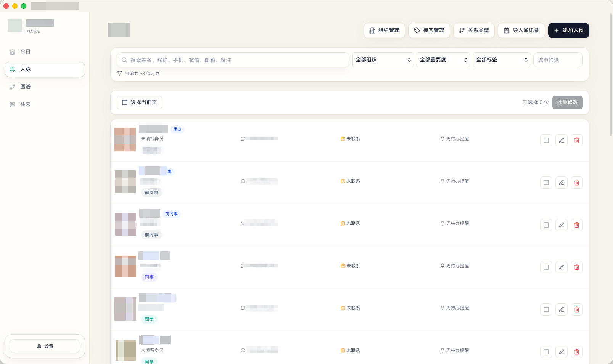
Task: Click 当前共 58 位人物 text
Action: click(142, 74)
